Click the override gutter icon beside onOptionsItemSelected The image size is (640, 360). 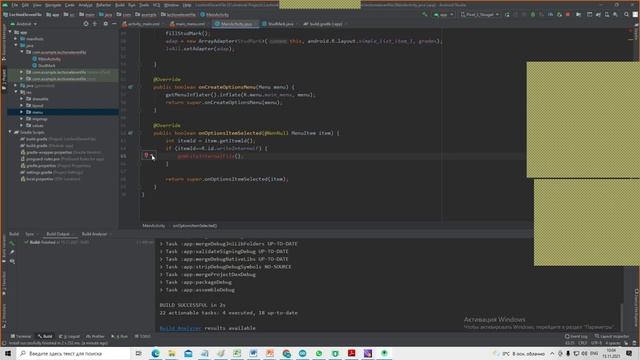[130, 133]
